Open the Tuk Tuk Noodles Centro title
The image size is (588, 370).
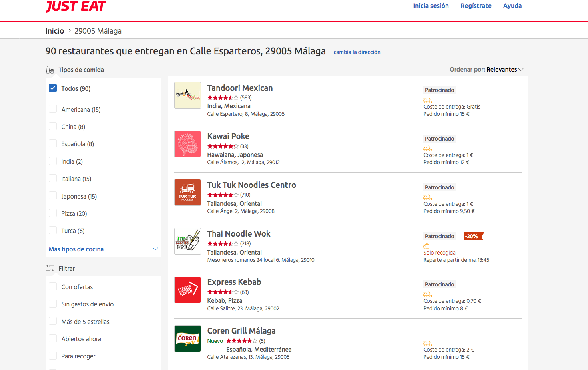pyautogui.click(x=251, y=185)
